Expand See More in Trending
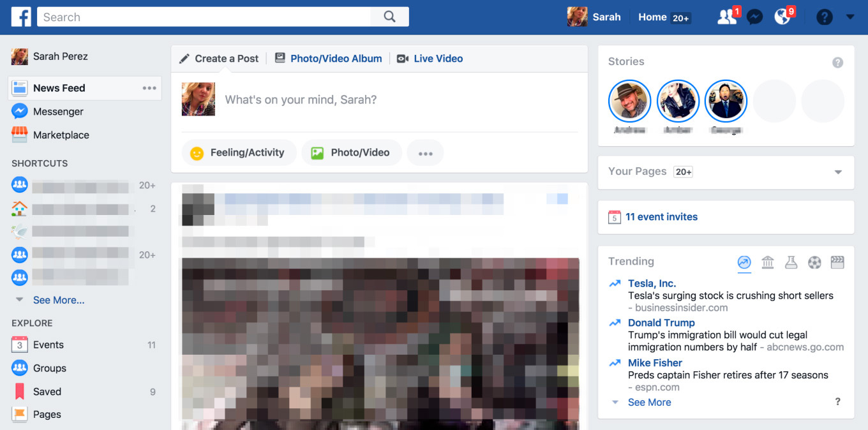Viewport: 868px width, 430px height. [649, 402]
